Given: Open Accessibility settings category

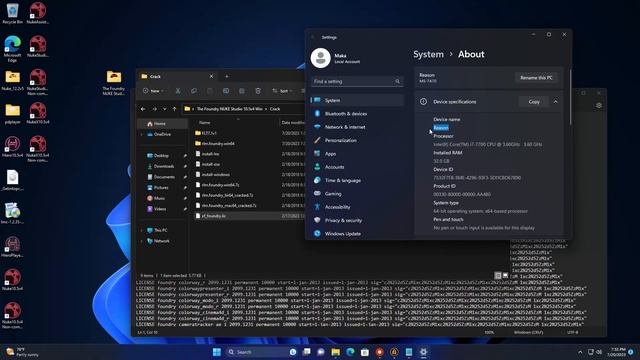Looking at the screenshot, I should [x=357, y=207].
